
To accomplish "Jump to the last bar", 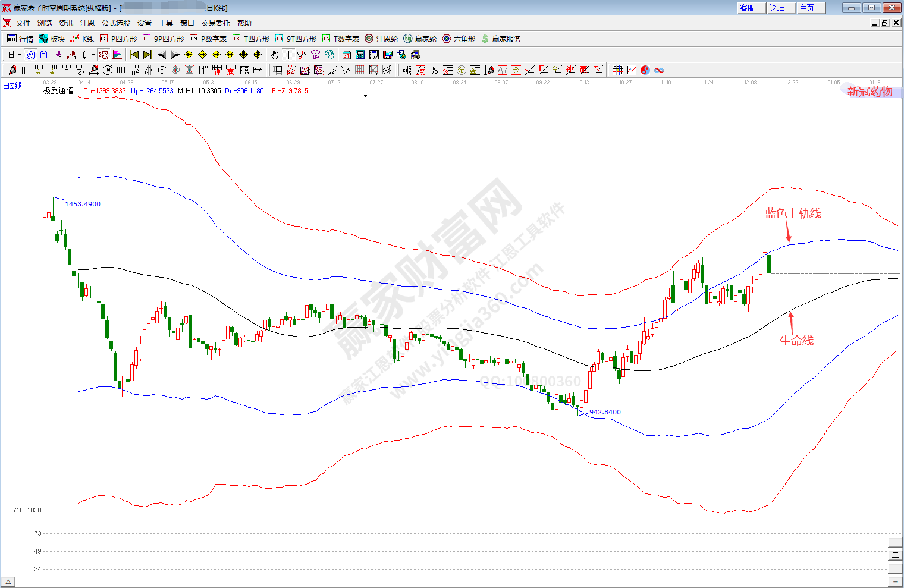I will pyautogui.click(x=147, y=55).
